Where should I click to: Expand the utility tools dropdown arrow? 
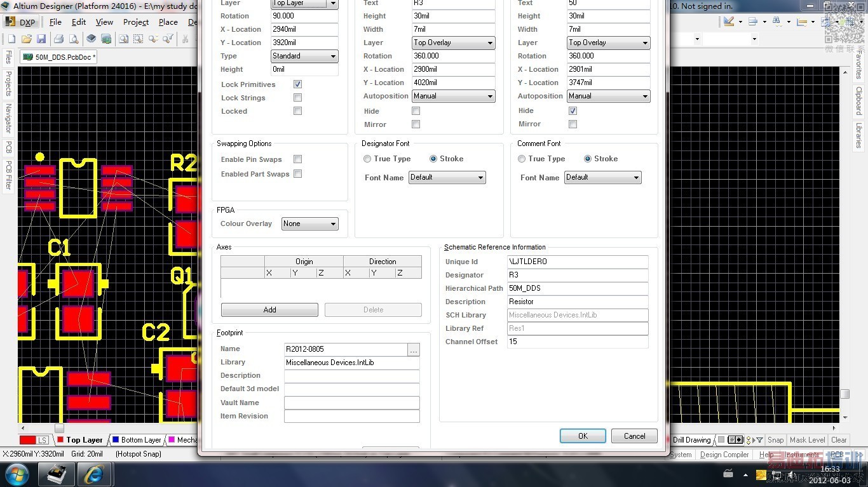(x=740, y=22)
